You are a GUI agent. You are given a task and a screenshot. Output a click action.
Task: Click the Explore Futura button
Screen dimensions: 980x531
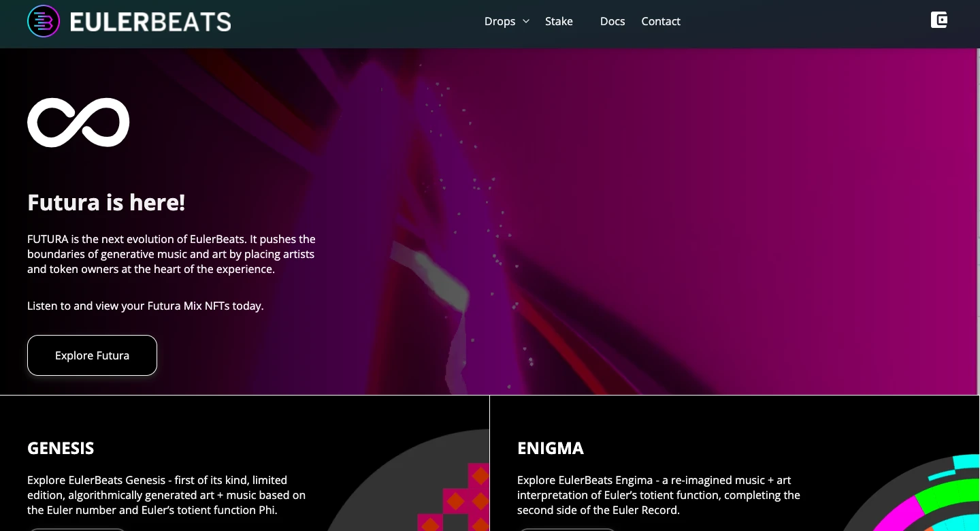tap(92, 355)
